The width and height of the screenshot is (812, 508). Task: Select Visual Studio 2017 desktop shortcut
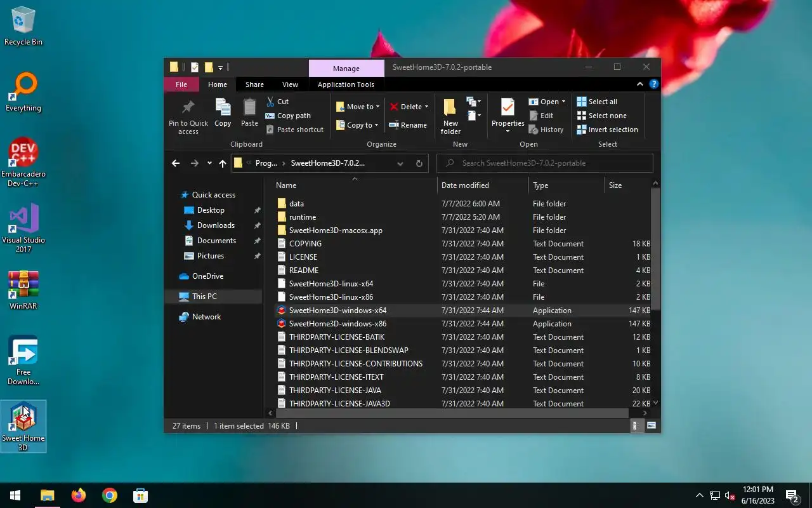pos(23,229)
